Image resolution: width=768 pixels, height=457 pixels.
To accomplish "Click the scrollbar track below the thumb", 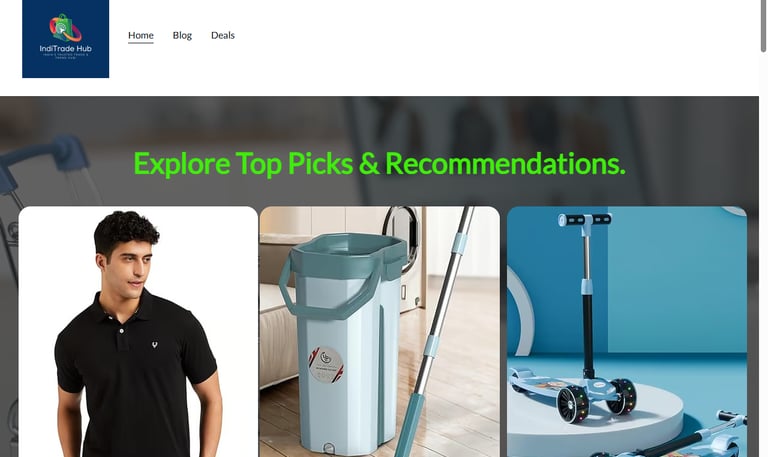I will pyautogui.click(x=763, y=255).
